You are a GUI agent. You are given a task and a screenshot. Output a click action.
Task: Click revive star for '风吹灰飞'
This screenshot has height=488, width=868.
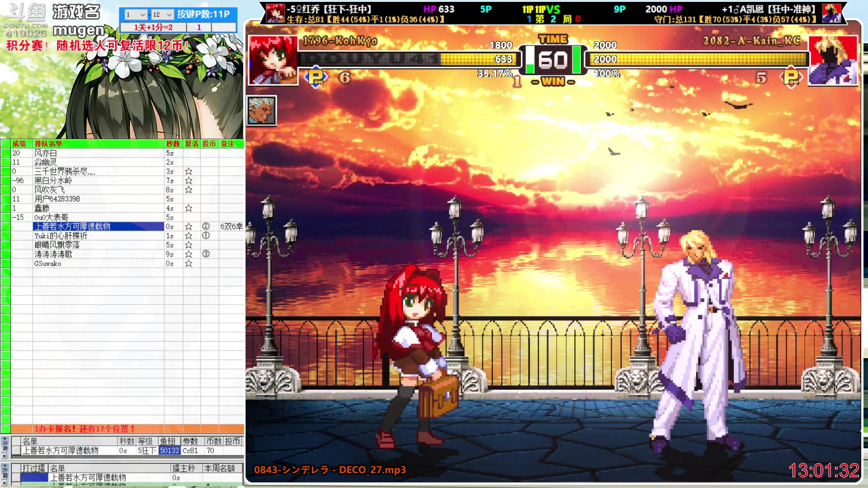189,190
